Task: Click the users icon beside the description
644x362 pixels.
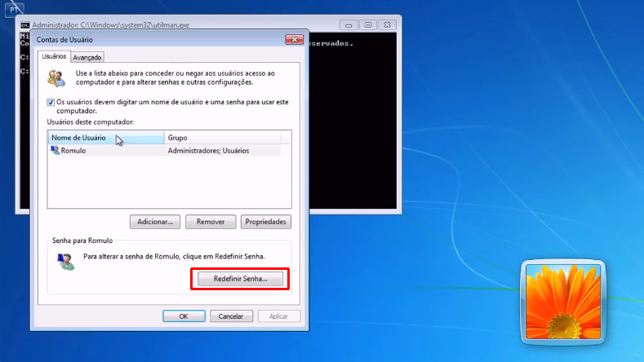Action: click(x=56, y=78)
